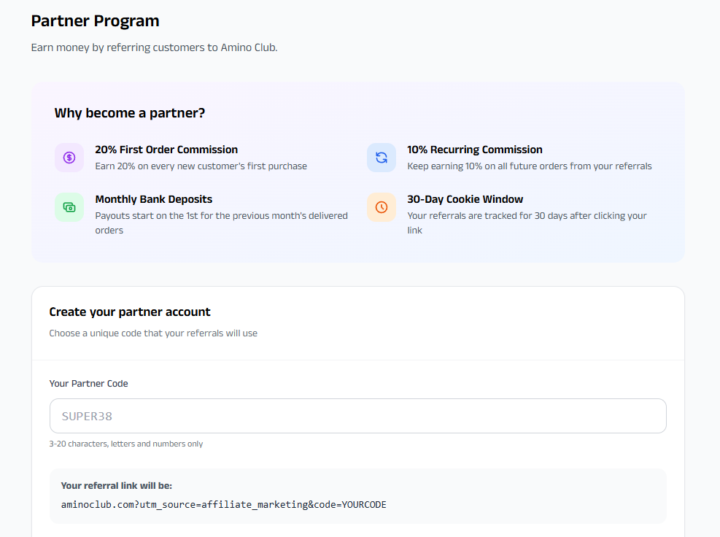Click the 'Why become a partner?' heading

point(129,113)
